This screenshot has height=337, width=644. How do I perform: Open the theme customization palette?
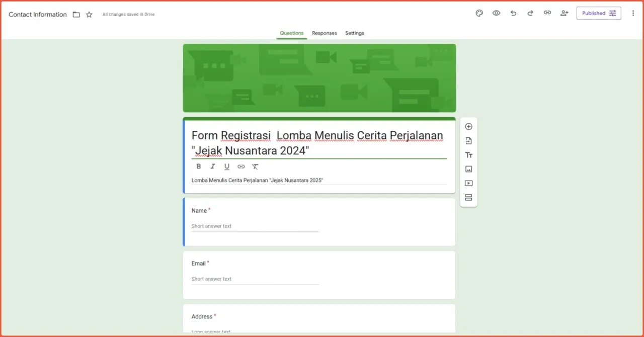(479, 13)
